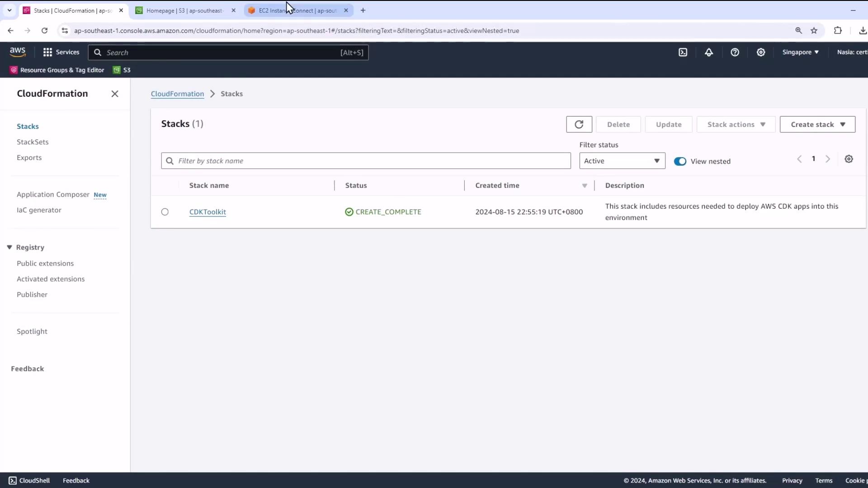
Task: Collapse the Registry section in sidebar
Action: 9,247
